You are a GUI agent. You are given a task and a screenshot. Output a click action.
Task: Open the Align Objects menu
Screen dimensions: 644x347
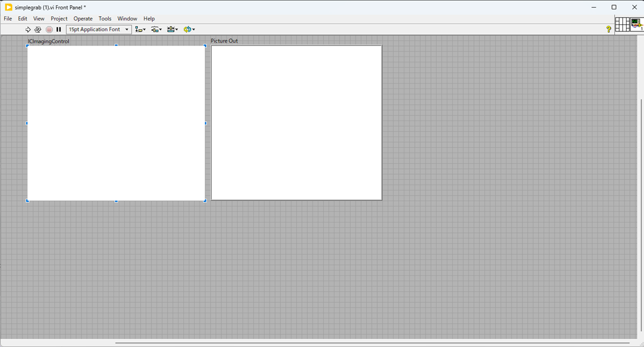coord(140,30)
